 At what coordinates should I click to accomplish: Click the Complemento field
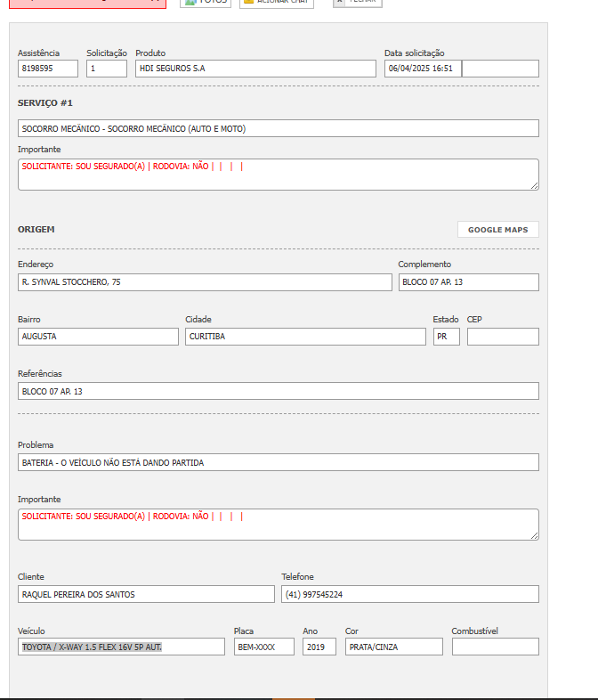click(468, 282)
